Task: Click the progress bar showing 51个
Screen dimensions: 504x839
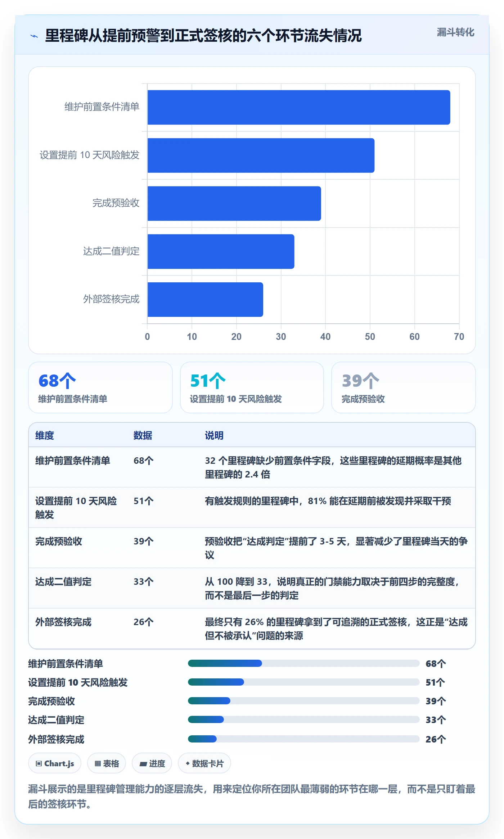Action: (x=304, y=682)
